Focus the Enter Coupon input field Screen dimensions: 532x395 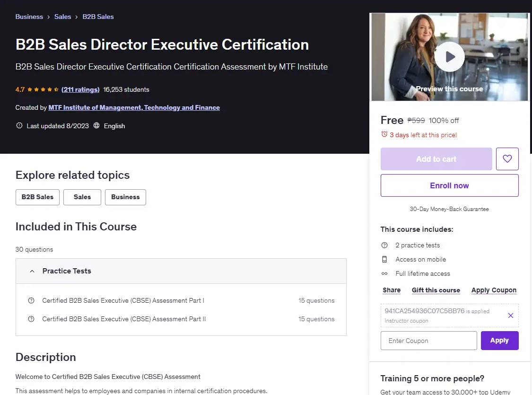coord(429,341)
